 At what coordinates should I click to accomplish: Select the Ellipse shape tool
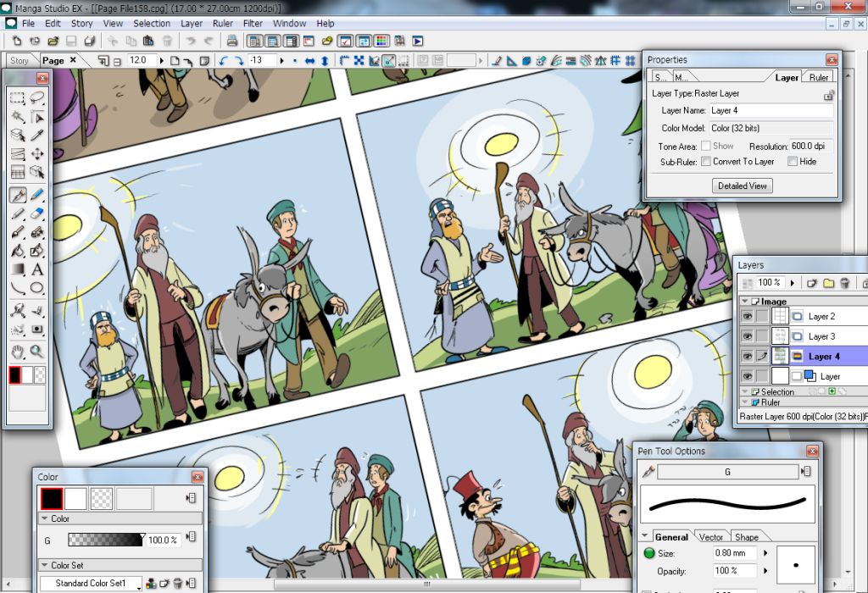[37, 288]
